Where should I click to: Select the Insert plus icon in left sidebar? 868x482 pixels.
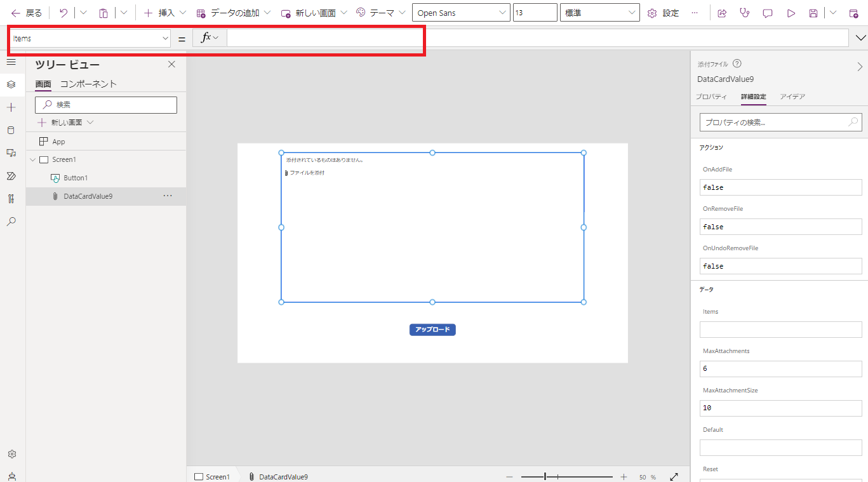pos(10,107)
